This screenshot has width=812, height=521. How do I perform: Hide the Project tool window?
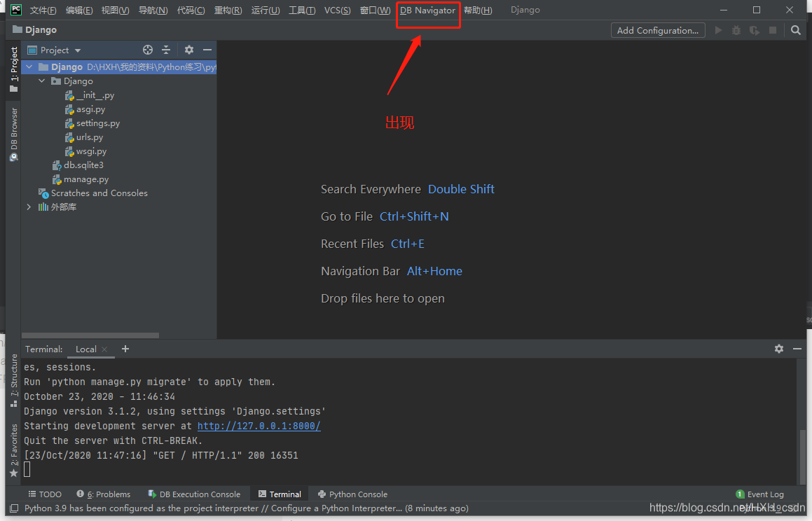tap(207, 50)
